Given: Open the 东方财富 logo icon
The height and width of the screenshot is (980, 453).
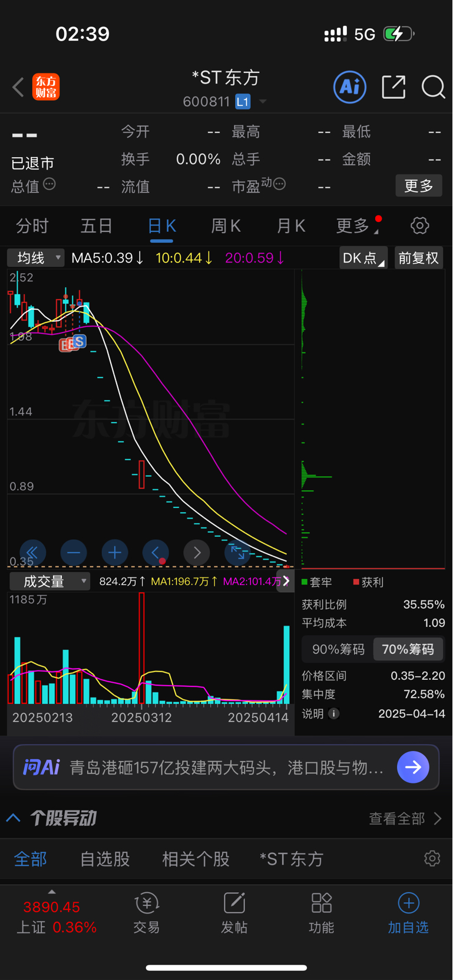Looking at the screenshot, I should click(x=46, y=87).
